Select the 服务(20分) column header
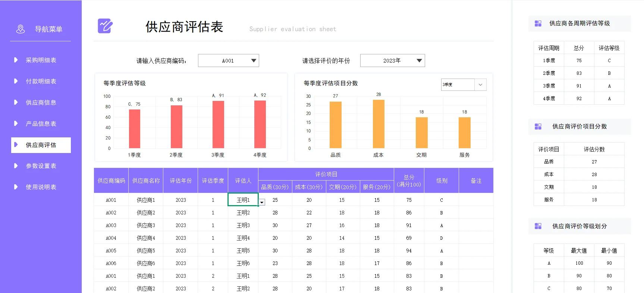This screenshot has height=293, width=644. (377, 187)
